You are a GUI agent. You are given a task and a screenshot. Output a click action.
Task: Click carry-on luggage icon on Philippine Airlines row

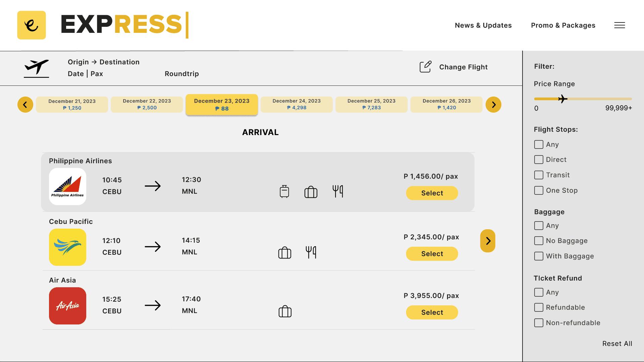click(x=284, y=191)
